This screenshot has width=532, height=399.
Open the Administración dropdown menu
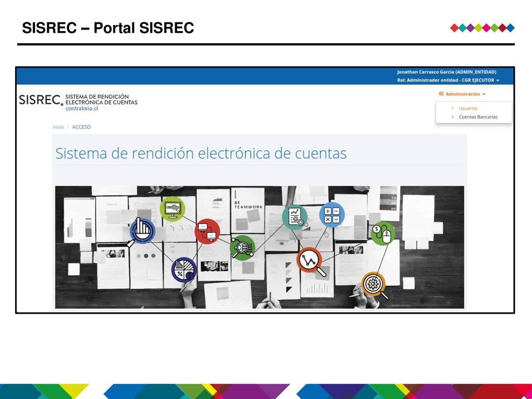[462, 94]
